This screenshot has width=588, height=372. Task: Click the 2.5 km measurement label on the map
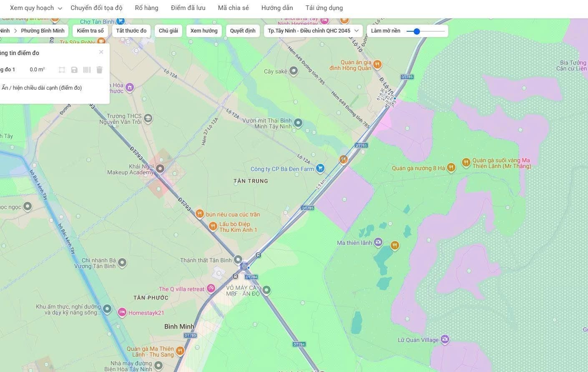tap(321, 185)
